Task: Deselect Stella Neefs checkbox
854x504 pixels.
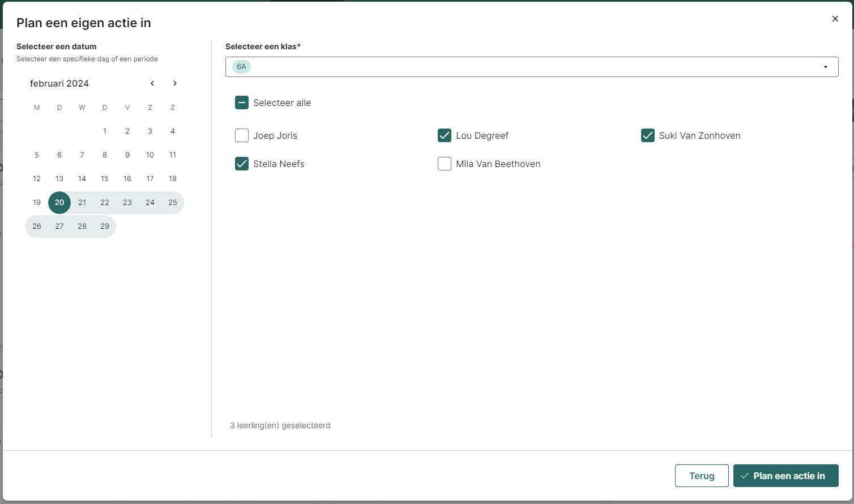Action: coord(242,164)
